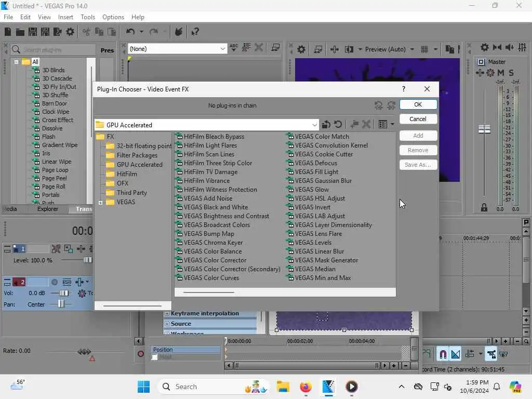Click the Master volume fader handle
532x399 pixels.
(x=484, y=129)
